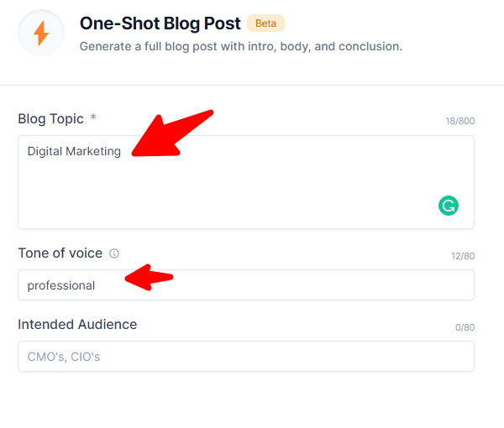Click the 'Digital Marketing' text

(x=74, y=152)
